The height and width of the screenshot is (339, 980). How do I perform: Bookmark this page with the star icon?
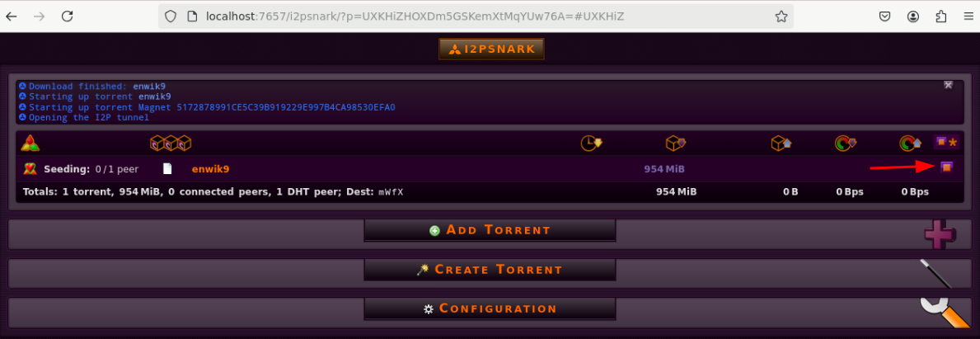click(781, 16)
